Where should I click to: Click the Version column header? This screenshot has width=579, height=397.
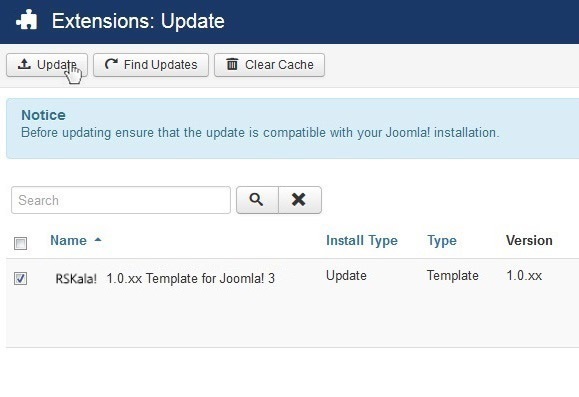click(529, 240)
